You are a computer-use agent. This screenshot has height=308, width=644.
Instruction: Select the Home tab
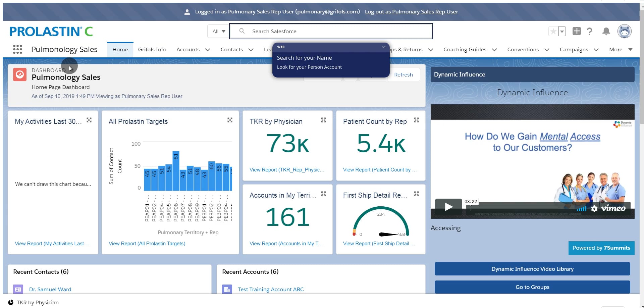coord(120,49)
